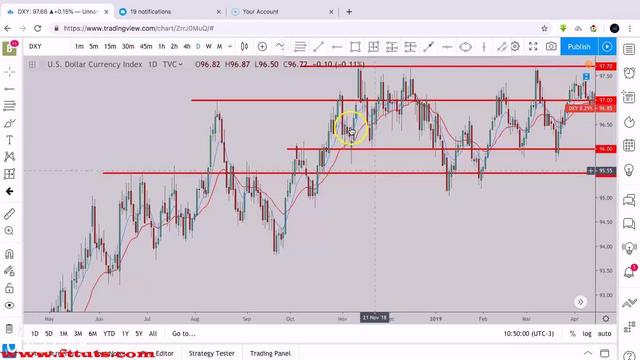Pick the rectangle tool in the top drawing toolbar
The image size is (640, 360).
pyautogui.click(x=355, y=47)
